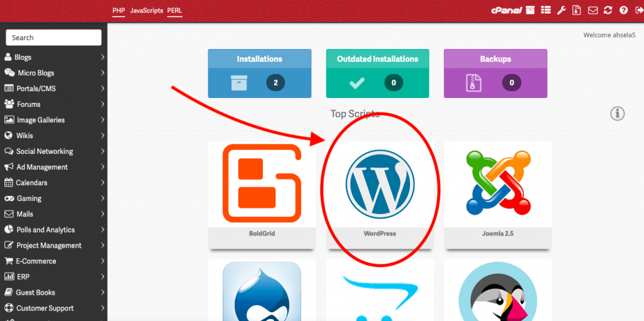Click the Top Scripts heading
644x321 pixels.
point(355,114)
